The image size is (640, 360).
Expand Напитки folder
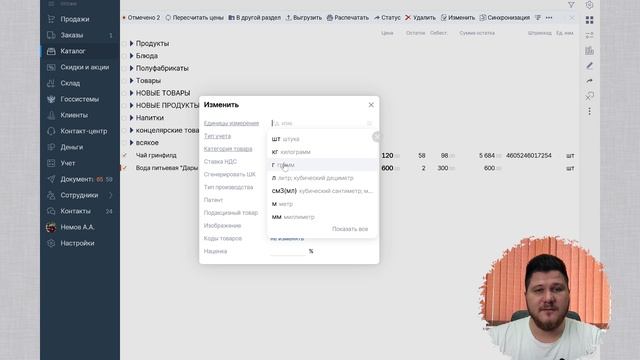pos(131,118)
